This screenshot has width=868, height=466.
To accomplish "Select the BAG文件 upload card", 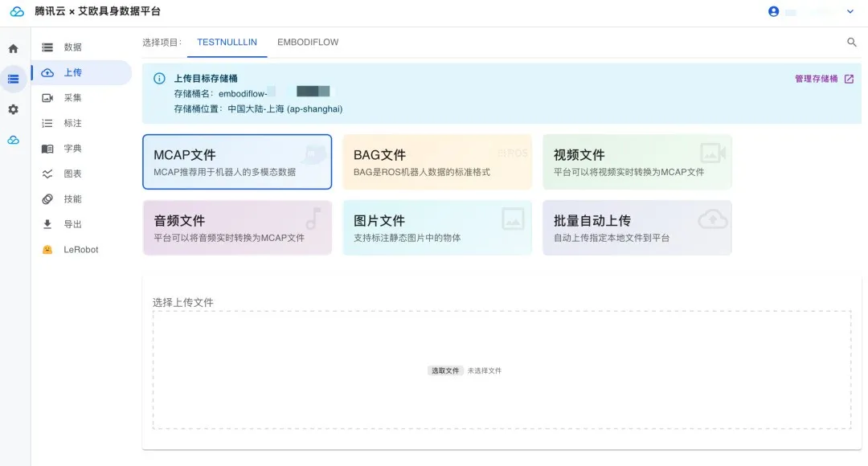I will [437, 161].
